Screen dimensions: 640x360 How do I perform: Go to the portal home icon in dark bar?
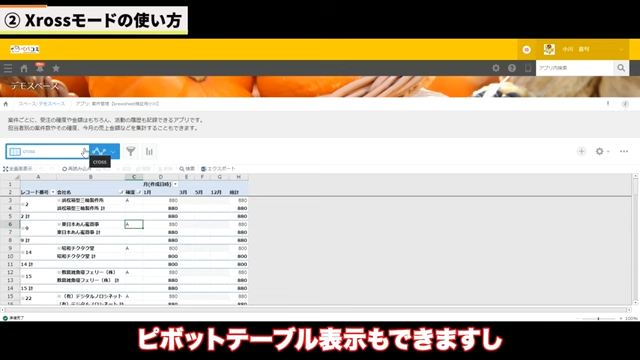point(24,68)
